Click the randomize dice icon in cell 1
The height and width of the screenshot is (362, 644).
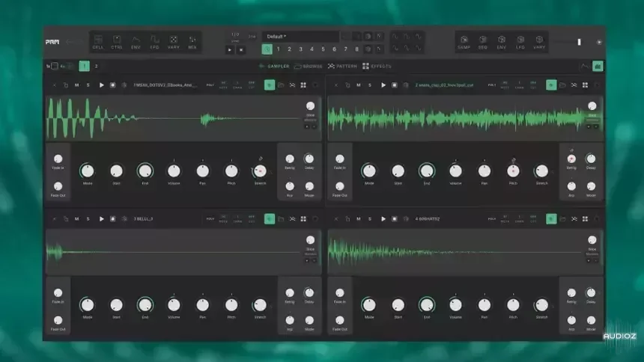pyautogui.click(x=124, y=85)
